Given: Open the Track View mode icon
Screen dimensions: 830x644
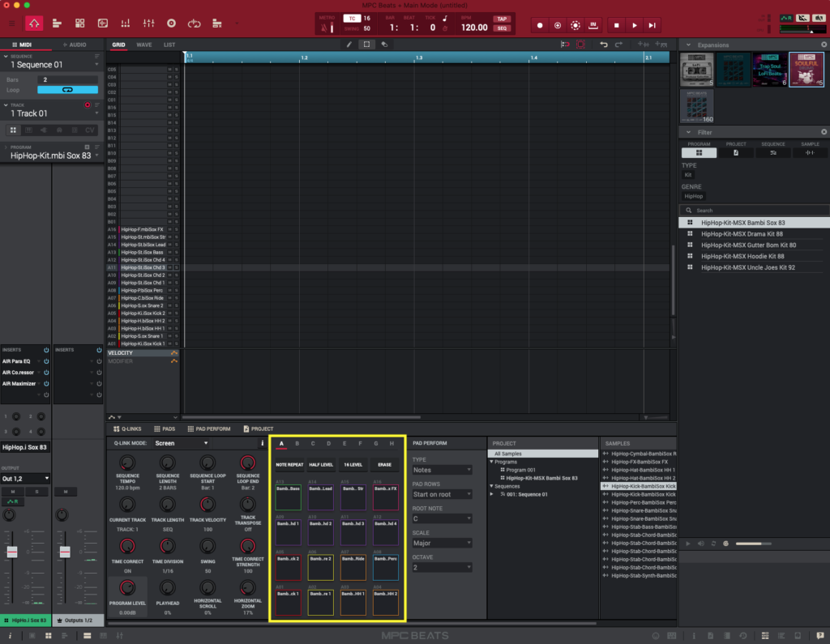Looking at the screenshot, I should pos(58,23).
